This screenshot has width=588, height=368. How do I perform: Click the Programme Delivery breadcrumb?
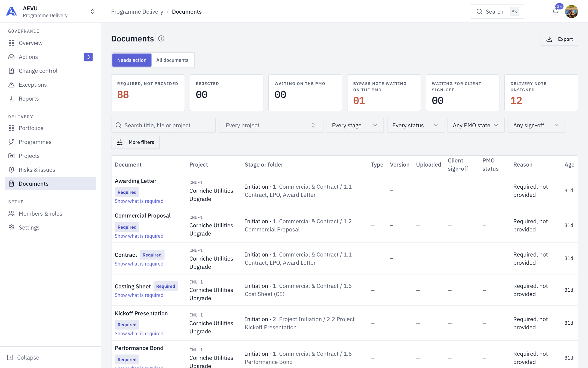click(x=137, y=12)
